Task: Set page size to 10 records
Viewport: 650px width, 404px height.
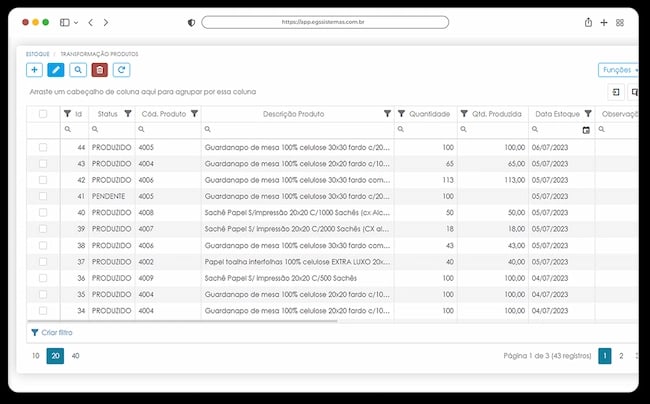Action: click(x=36, y=356)
